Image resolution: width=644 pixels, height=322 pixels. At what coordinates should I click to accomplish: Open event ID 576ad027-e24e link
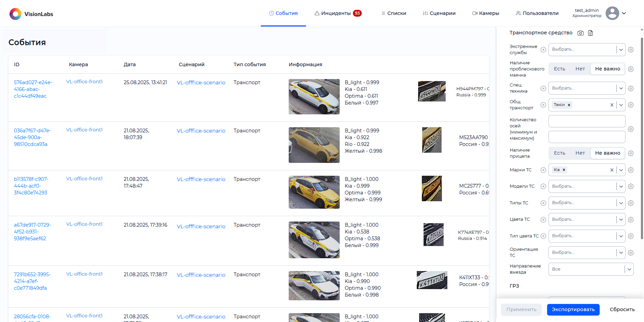tap(33, 89)
